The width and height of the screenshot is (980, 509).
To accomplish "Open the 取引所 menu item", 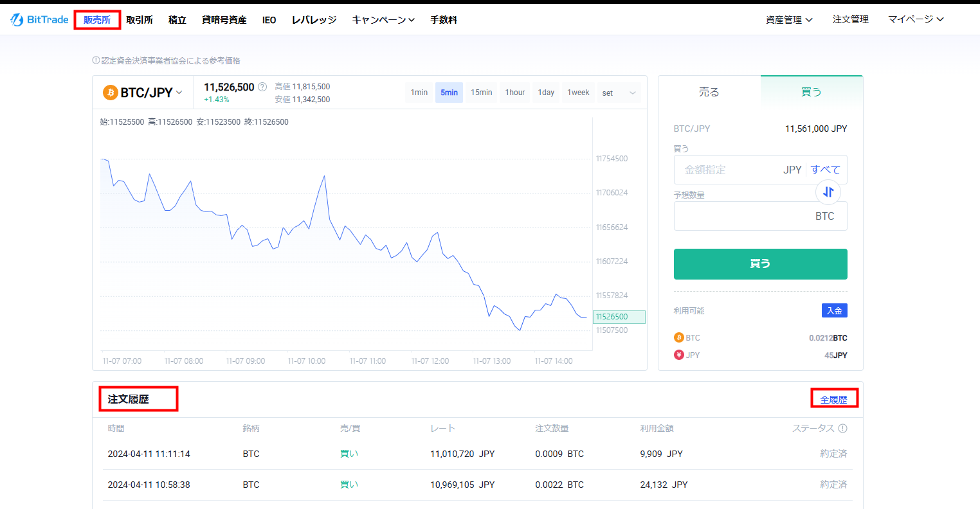I will 140,20.
